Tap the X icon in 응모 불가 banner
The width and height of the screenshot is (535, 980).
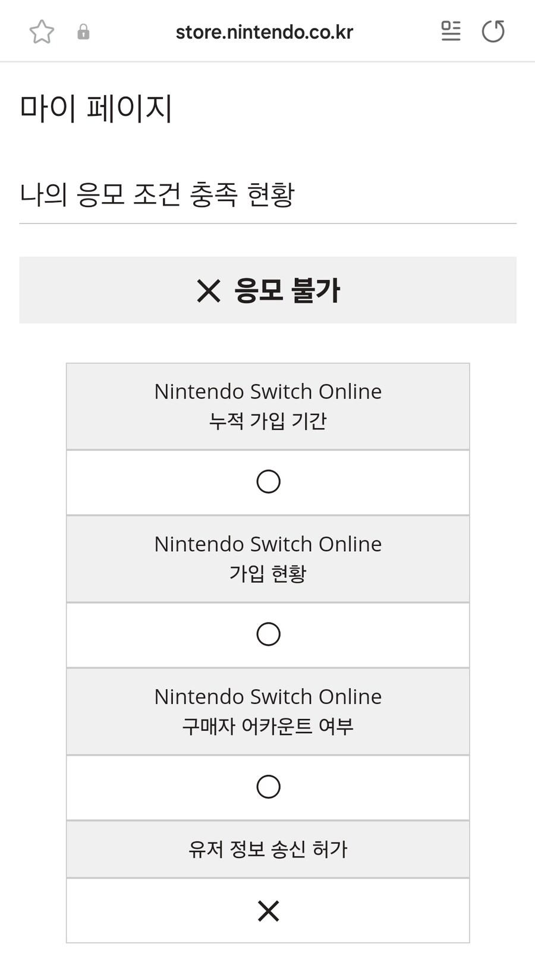coord(207,291)
